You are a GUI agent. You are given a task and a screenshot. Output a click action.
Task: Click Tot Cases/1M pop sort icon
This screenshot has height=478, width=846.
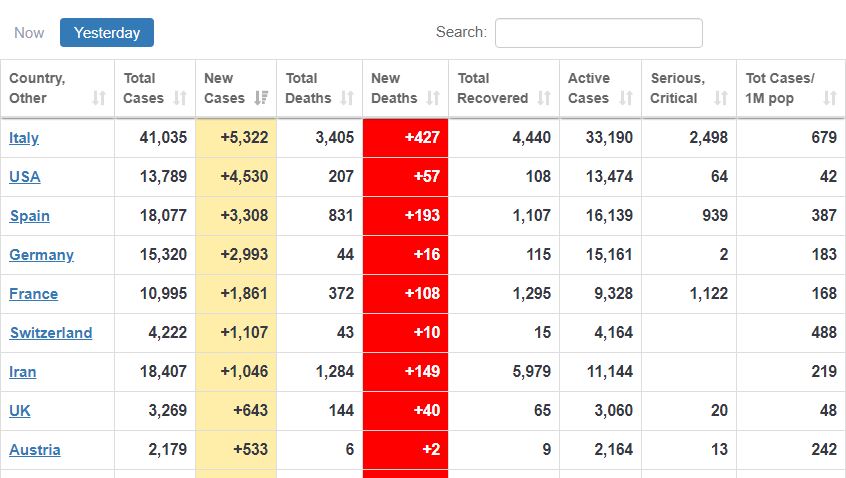(830, 98)
